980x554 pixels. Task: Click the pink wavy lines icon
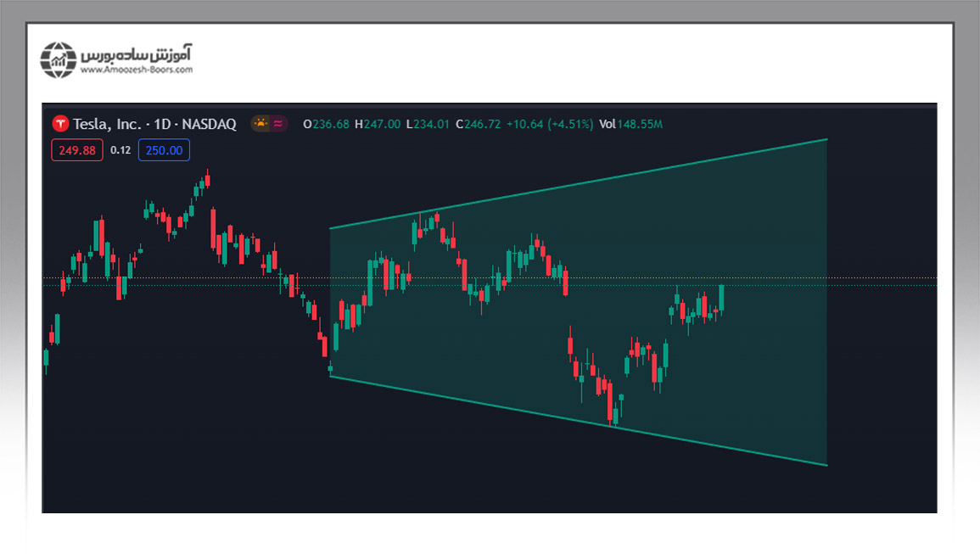click(277, 124)
